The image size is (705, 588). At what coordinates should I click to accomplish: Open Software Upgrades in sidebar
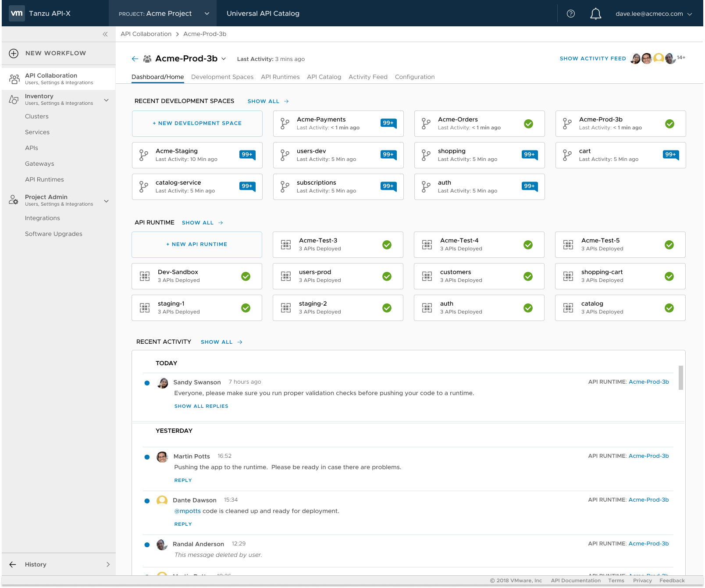coord(53,234)
